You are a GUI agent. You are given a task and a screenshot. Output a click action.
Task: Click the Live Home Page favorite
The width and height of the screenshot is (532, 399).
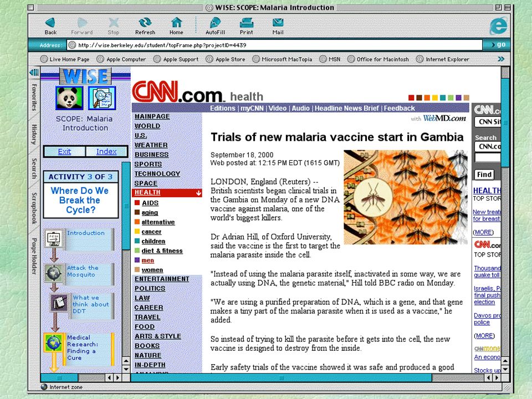[x=65, y=59]
